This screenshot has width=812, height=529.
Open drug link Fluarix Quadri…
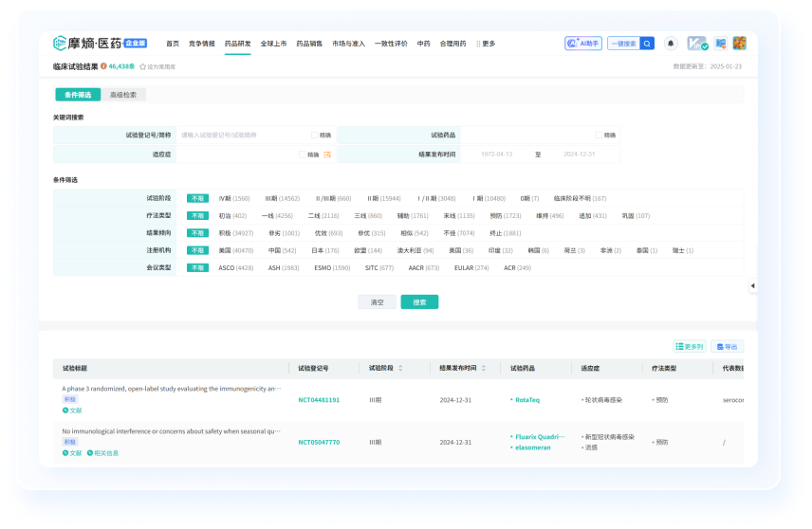coord(540,437)
